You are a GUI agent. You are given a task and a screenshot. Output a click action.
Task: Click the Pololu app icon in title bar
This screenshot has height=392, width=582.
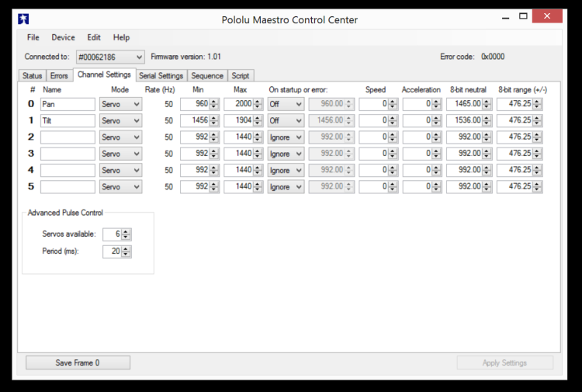25,19
